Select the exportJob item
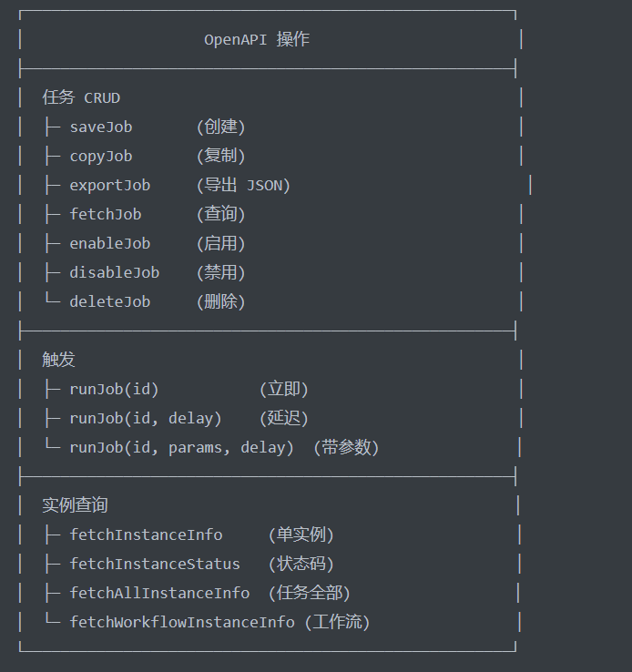 (x=110, y=186)
